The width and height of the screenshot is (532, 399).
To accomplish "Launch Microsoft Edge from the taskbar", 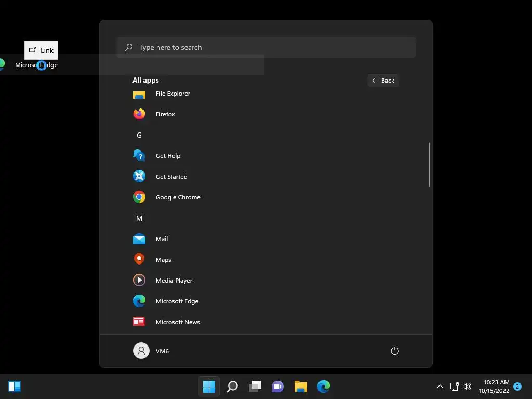I will pos(323,387).
